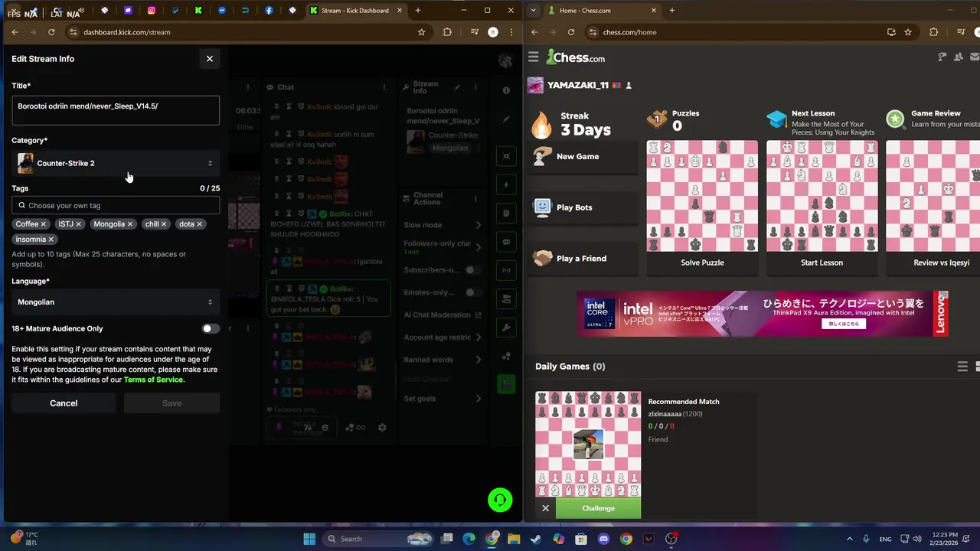Open AI Chat Moderation external link
Screen dimensions: 980x551
pos(479,315)
